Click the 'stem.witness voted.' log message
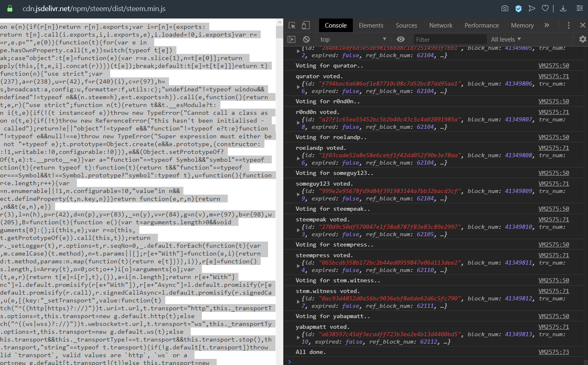588x365 pixels. (x=328, y=291)
